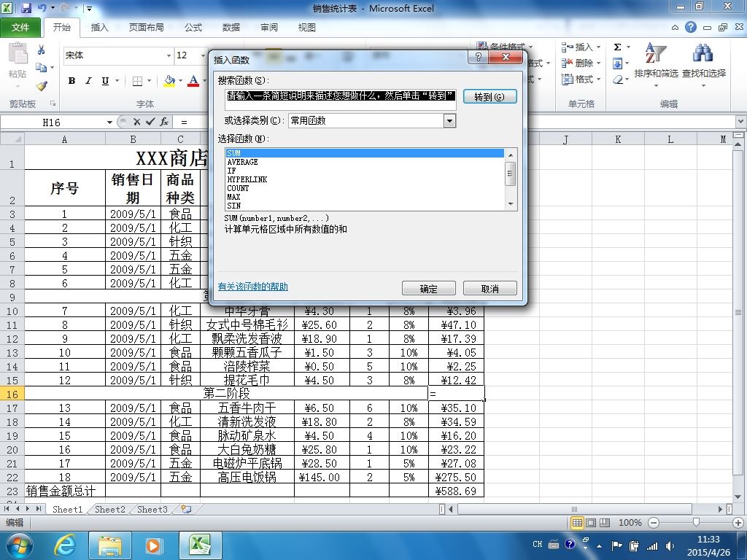Click the Copy icon in the clipboard group
Screen dimensions: 747x560
click(42, 68)
